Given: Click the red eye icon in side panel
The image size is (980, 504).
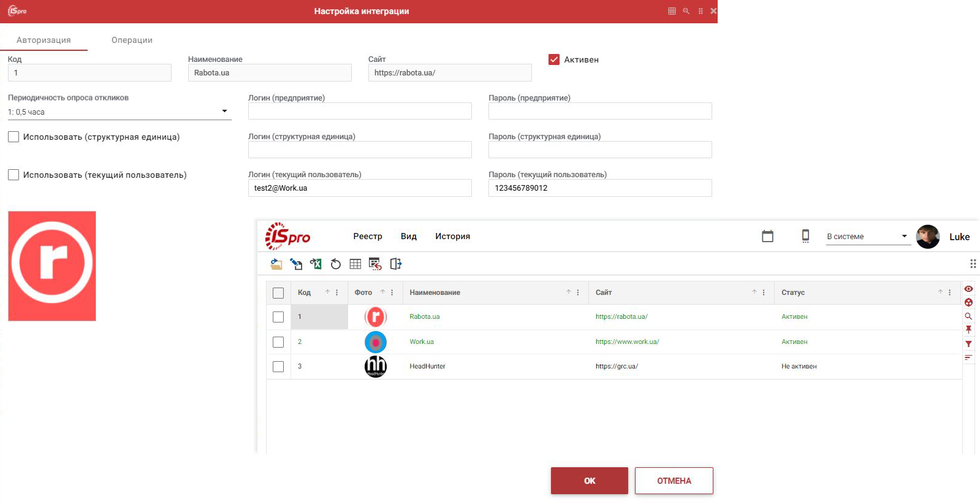Looking at the screenshot, I should pos(968,289).
